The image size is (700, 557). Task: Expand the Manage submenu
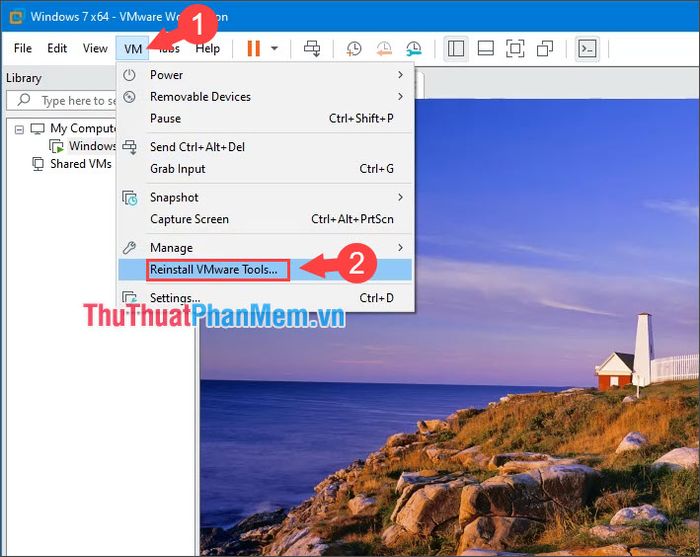pyautogui.click(x=265, y=247)
